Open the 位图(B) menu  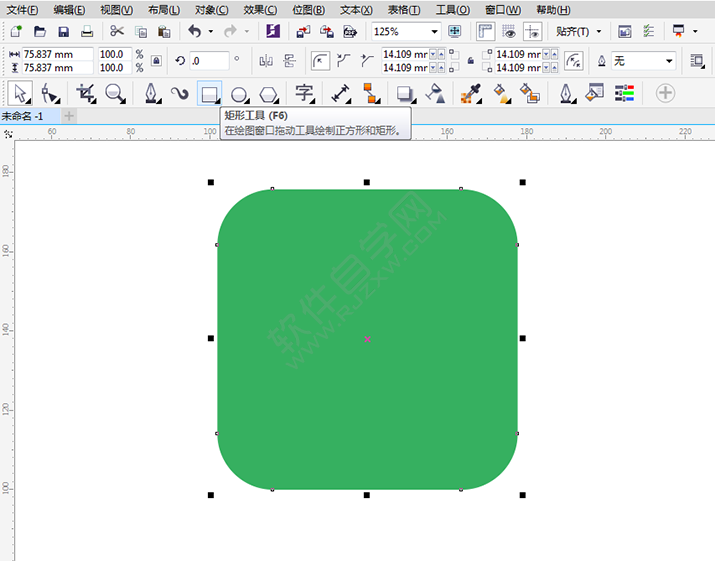(x=308, y=10)
